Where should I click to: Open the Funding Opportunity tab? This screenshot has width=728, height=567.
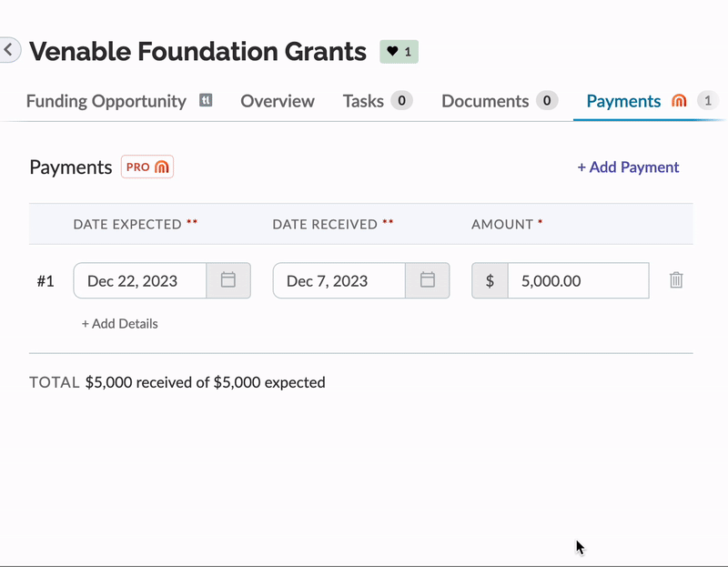tap(106, 101)
